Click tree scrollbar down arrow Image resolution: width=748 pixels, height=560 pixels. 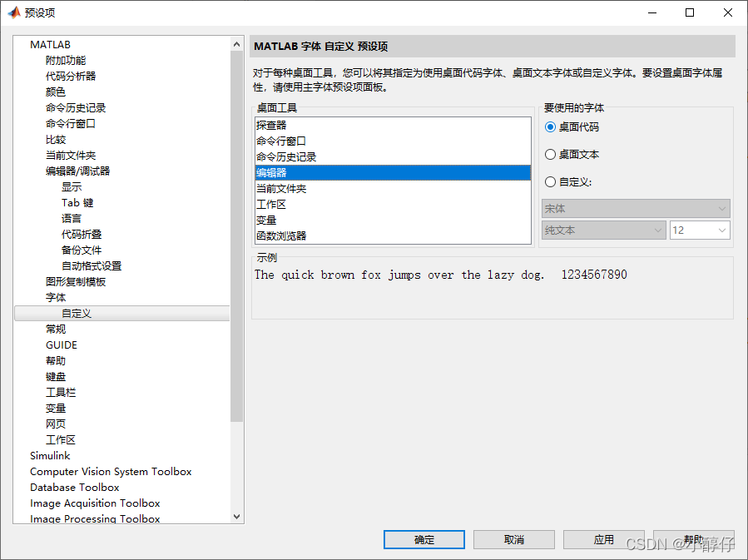point(236,517)
